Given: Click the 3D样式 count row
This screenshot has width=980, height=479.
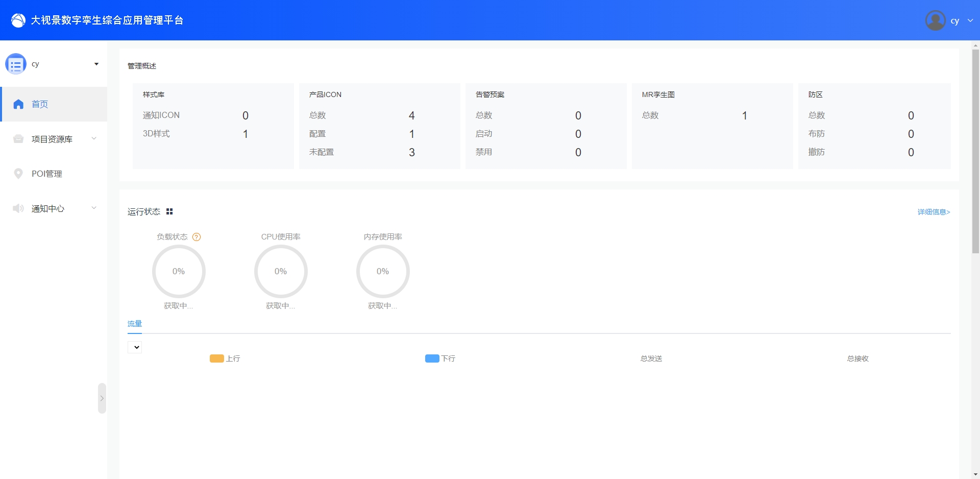Looking at the screenshot, I should 213,134.
